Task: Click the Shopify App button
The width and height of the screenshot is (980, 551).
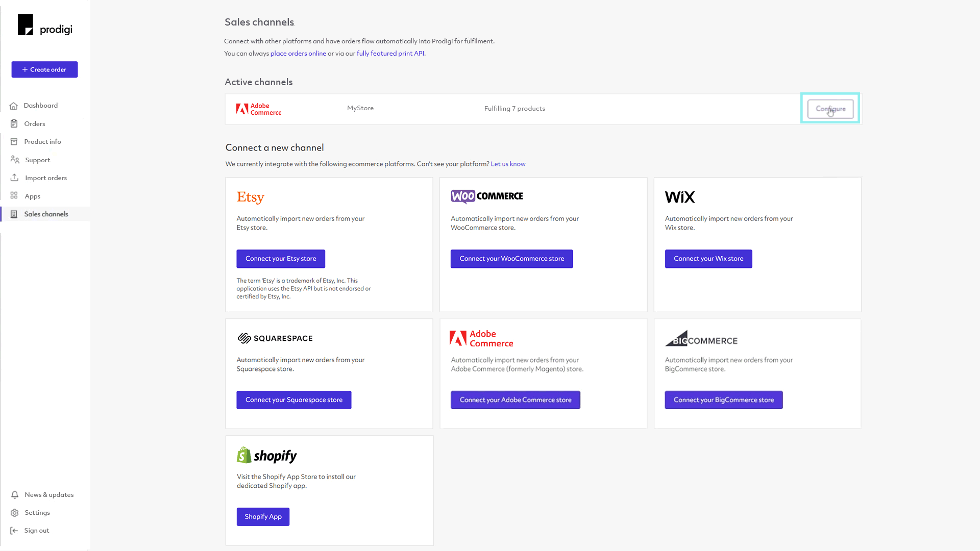Action: point(263,517)
